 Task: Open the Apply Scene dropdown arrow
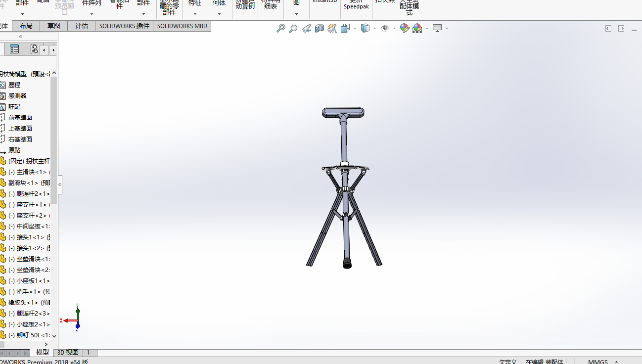pos(426,28)
